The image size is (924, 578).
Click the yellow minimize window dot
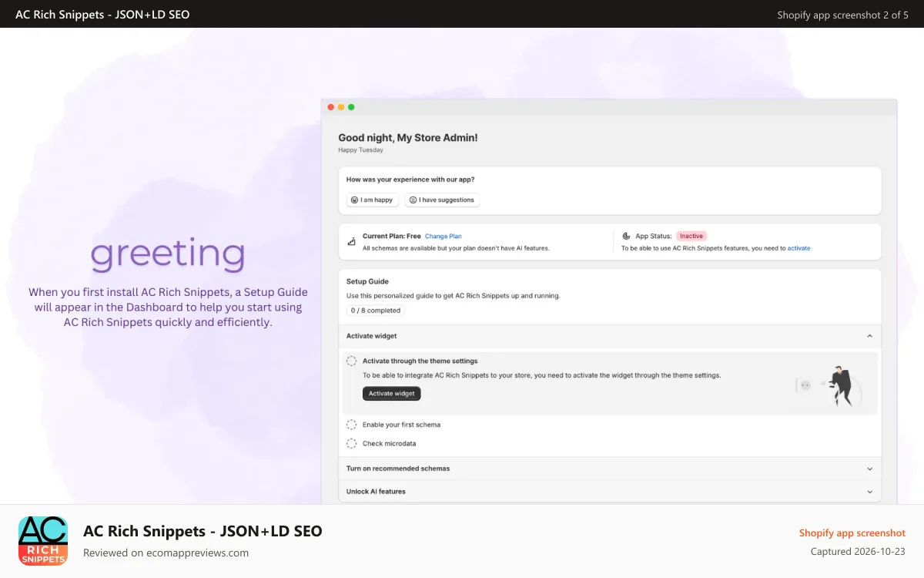click(341, 107)
